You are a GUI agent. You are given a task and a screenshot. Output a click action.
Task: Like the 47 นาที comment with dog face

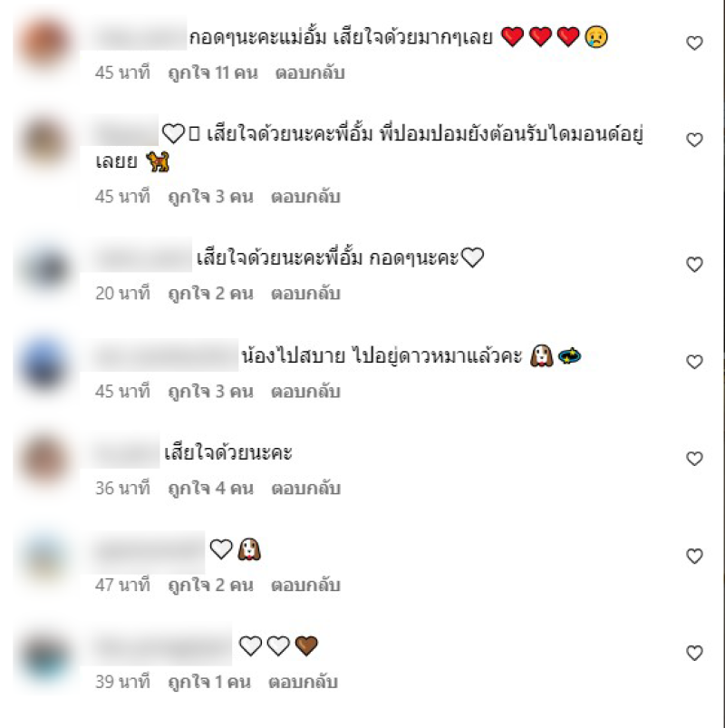(x=694, y=556)
